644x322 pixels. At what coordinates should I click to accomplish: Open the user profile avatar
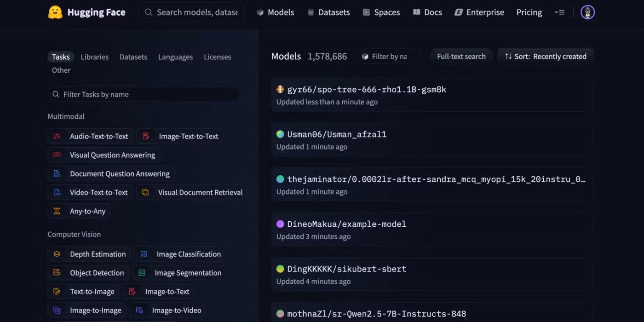point(587,12)
